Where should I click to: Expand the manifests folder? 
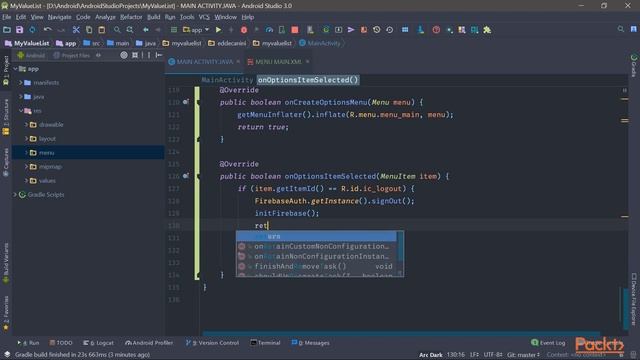pos(21,83)
